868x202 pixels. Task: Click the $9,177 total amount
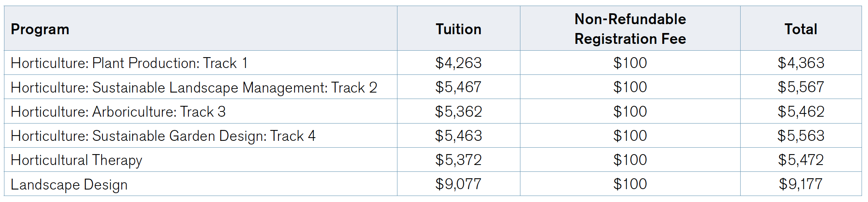click(801, 184)
